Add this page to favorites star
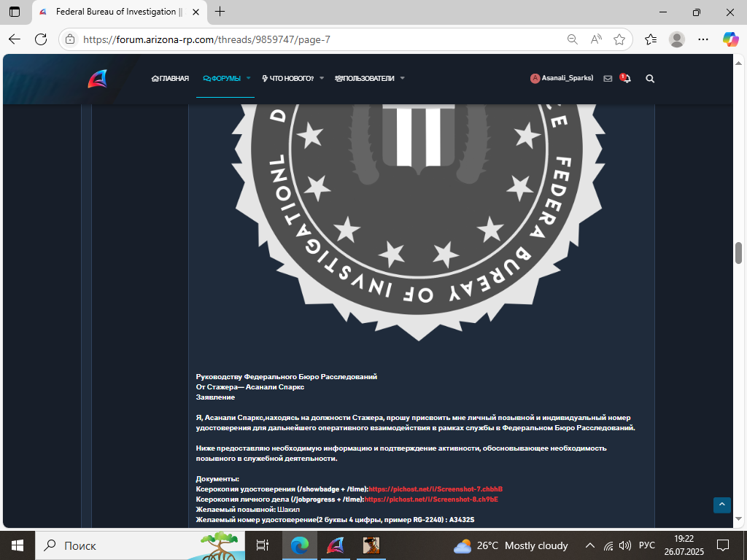747x560 pixels. coord(619,39)
